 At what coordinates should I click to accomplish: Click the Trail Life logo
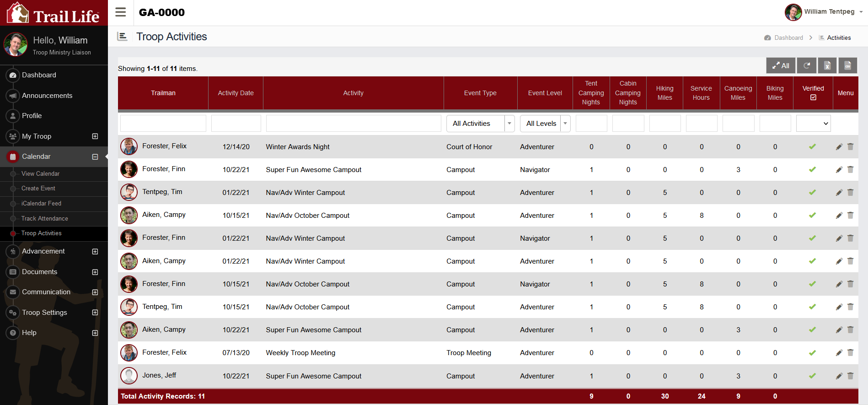[54, 13]
